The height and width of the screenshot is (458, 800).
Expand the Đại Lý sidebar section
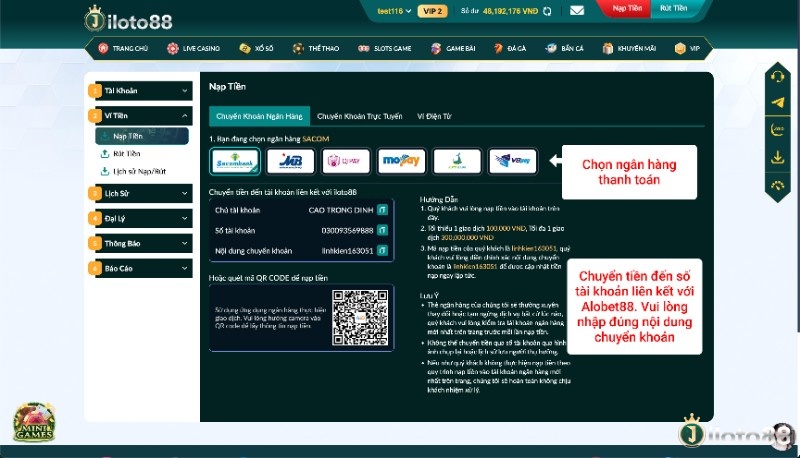click(140, 218)
